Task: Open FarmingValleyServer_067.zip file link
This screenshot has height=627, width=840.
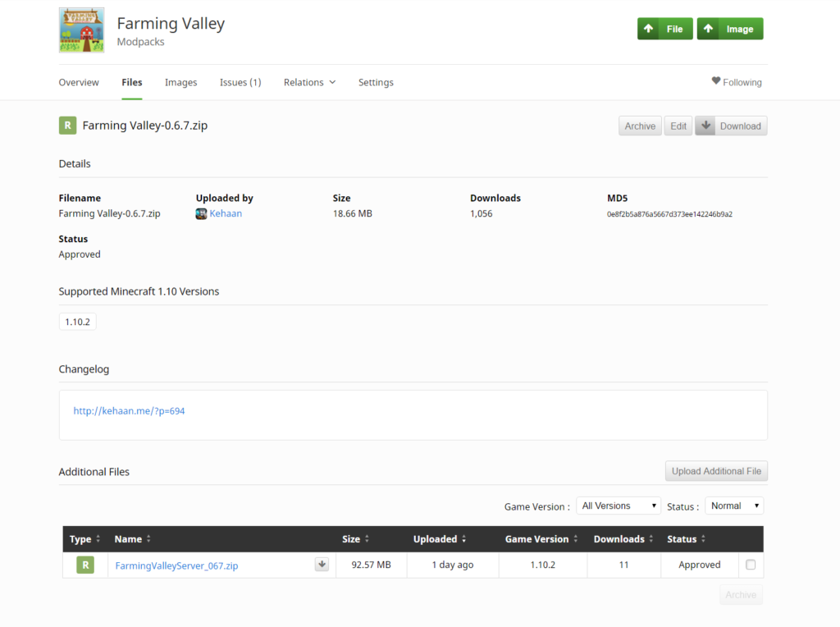Action: coord(177,565)
